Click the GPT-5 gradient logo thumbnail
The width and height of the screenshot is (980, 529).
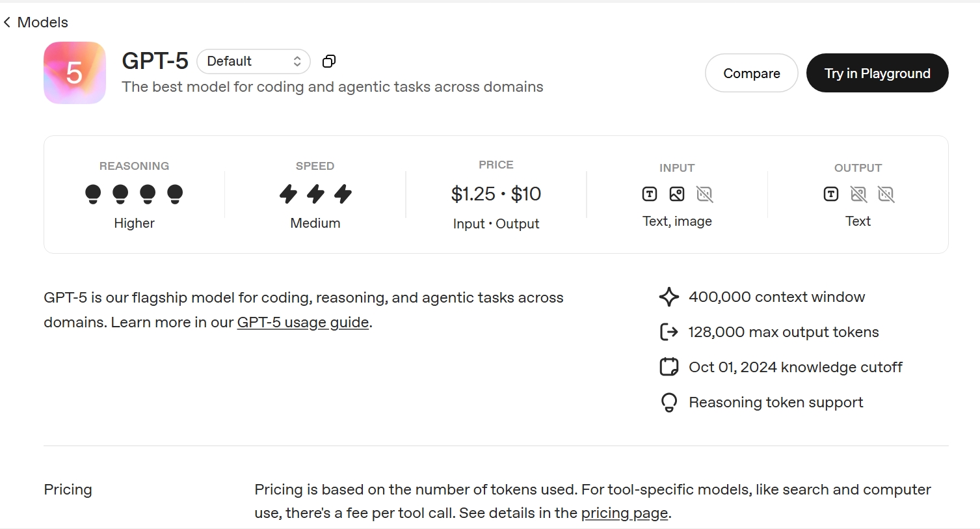(x=75, y=73)
